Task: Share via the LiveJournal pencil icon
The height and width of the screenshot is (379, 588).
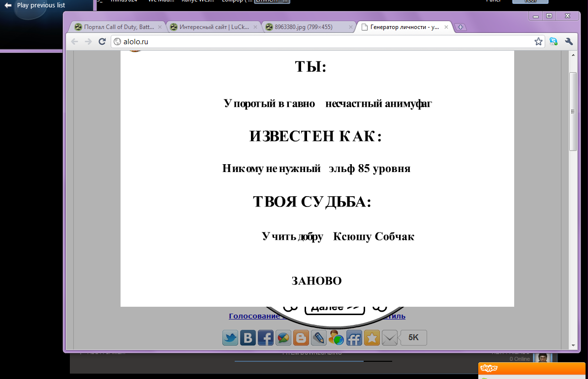Action: pyautogui.click(x=319, y=338)
